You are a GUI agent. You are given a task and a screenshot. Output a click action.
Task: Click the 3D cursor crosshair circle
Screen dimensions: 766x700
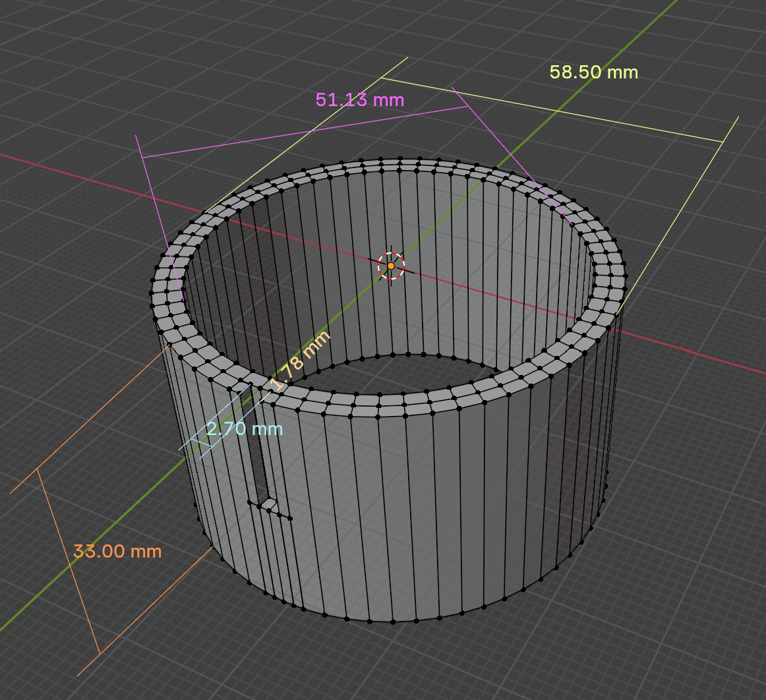(391, 266)
